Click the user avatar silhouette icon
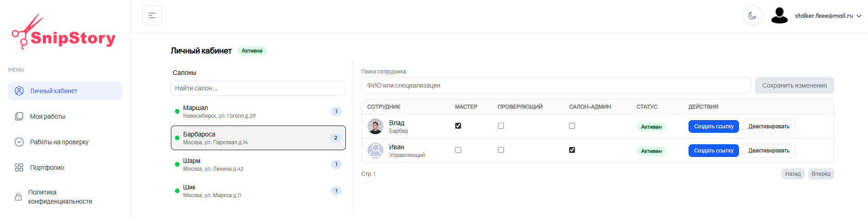This screenshot has height=220, width=868. (780, 16)
